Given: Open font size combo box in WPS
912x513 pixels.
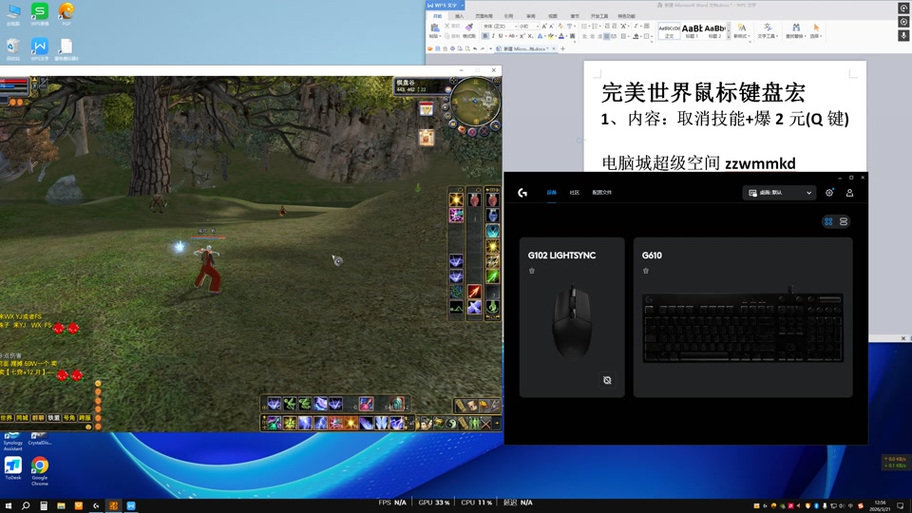Looking at the screenshot, I should point(528,26).
